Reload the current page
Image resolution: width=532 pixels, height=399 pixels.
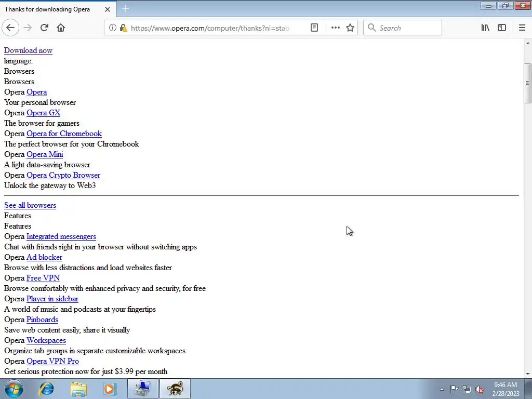click(x=44, y=28)
